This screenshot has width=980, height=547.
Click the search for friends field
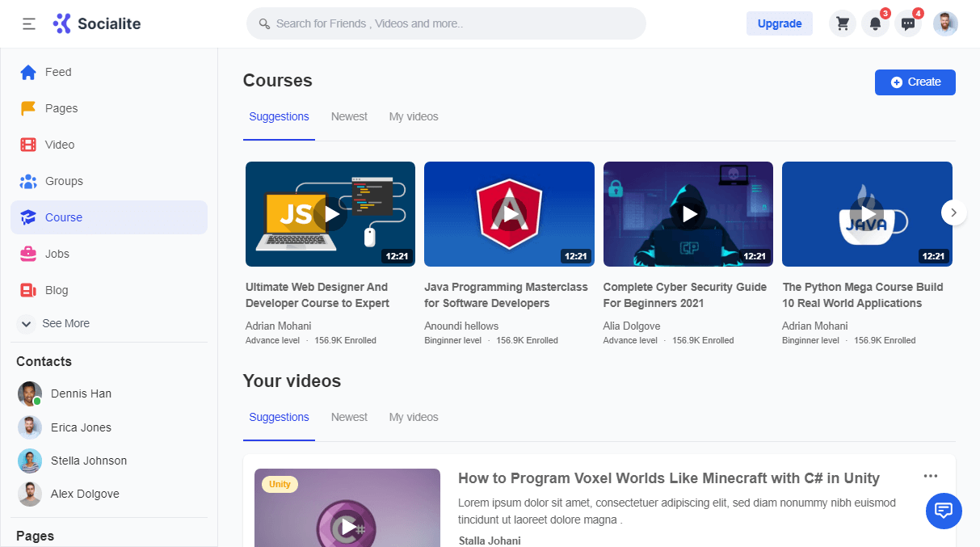point(446,23)
